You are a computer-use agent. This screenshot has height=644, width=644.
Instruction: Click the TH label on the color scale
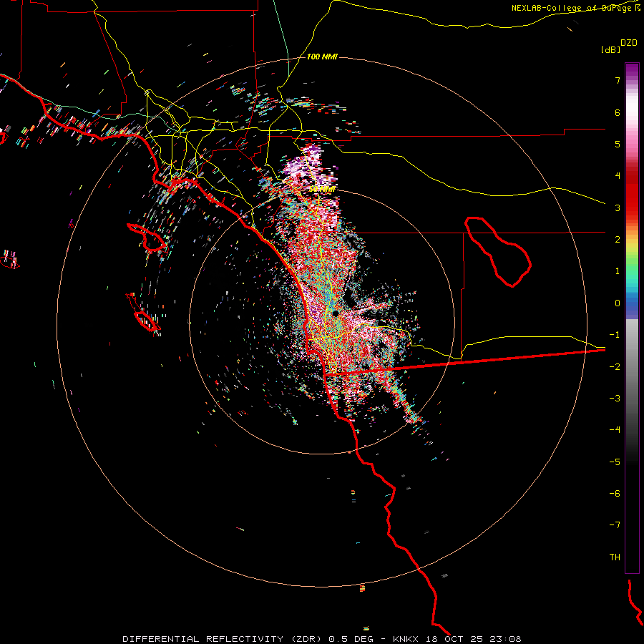[615, 557]
